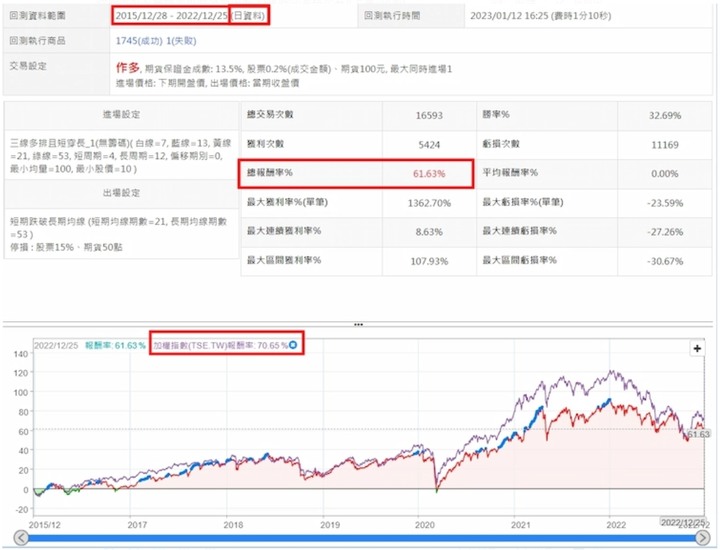The height and width of the screenshot is (550, 720).
Task: Click the 最大區間虧損率% value -30.67%
Action: pos(664,261)
